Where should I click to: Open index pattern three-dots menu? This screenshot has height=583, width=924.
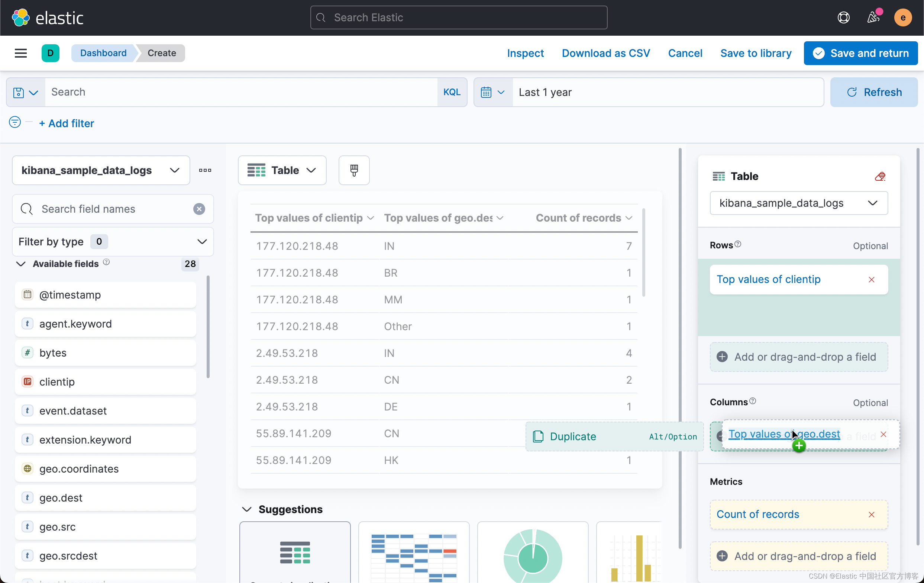(205, 170)
